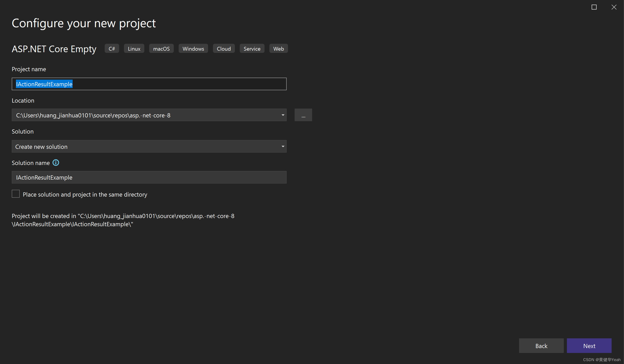Viewport: 624px width, 364px height.
Task: Expand the Location path dropdown arrow
Action: tap(283, 115)
